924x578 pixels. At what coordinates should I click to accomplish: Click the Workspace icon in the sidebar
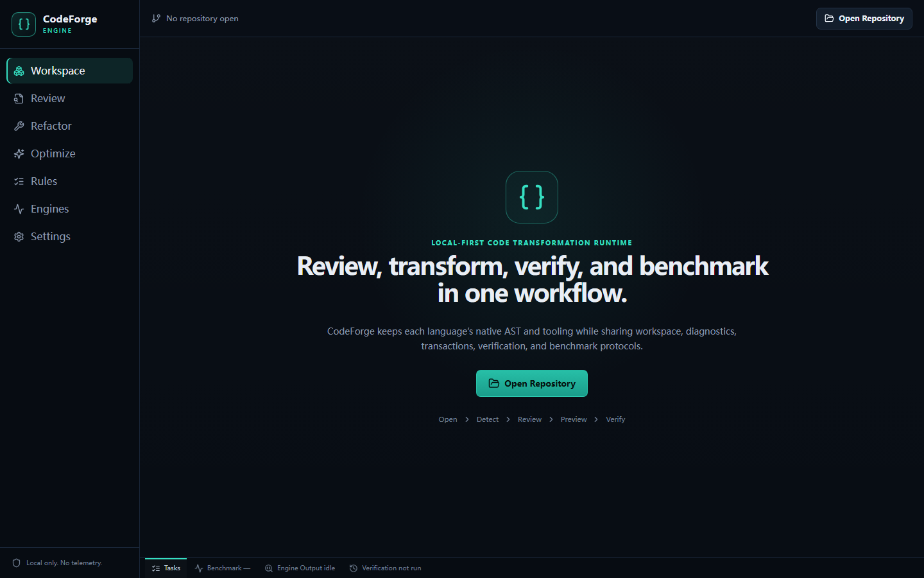19,71
